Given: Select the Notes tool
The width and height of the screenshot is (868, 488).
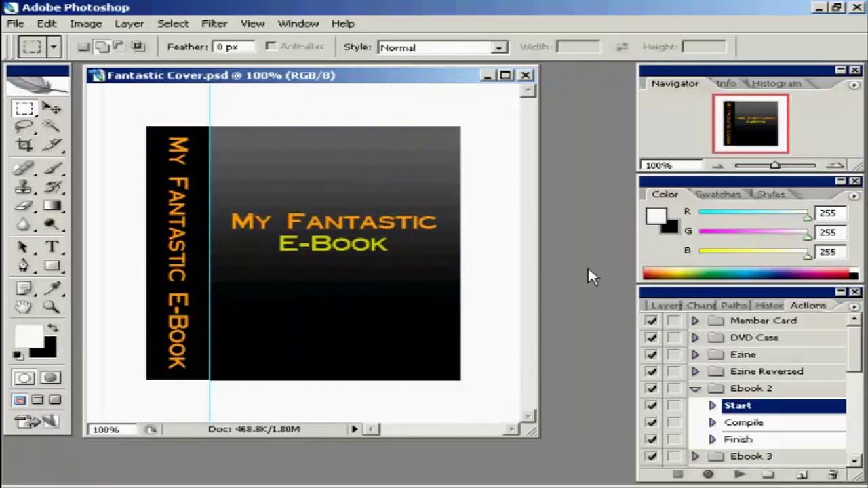Looking at the screenshot, I should (x=24, y=289).
